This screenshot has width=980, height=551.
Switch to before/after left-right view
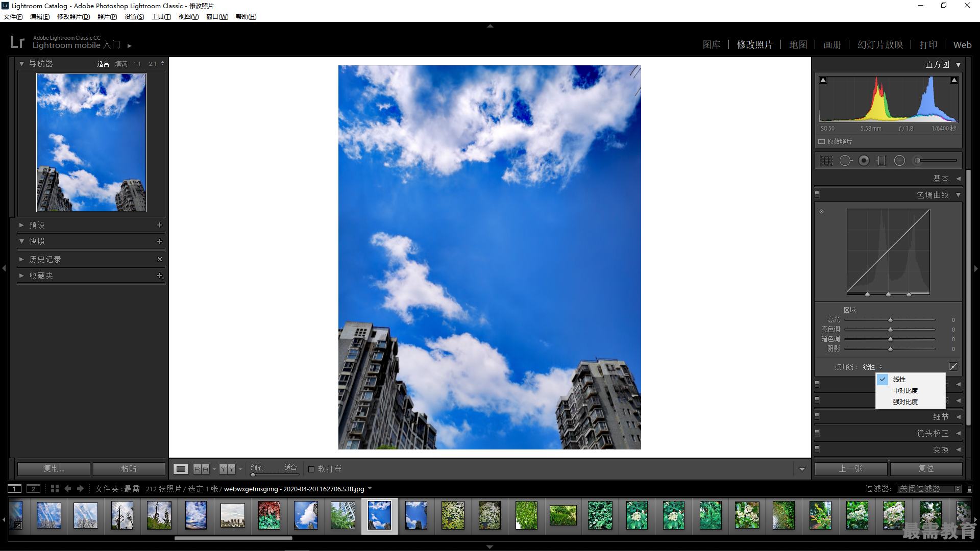202,469
